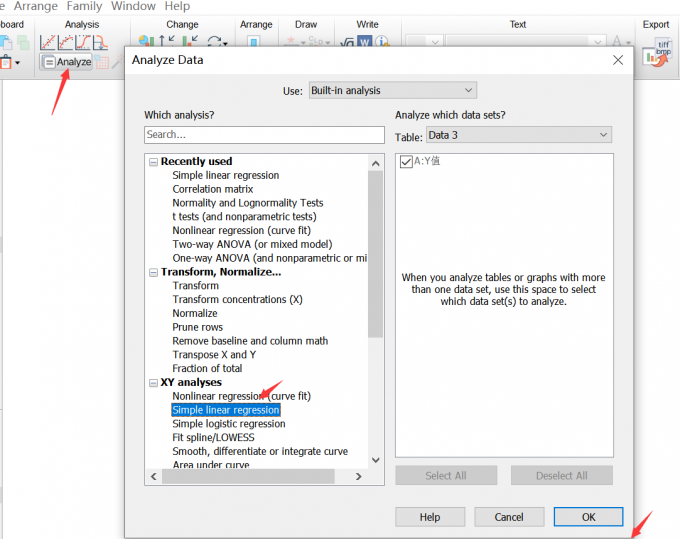Open the Window menu
This screenshot has width=680, height=539.
coord(133,6)
